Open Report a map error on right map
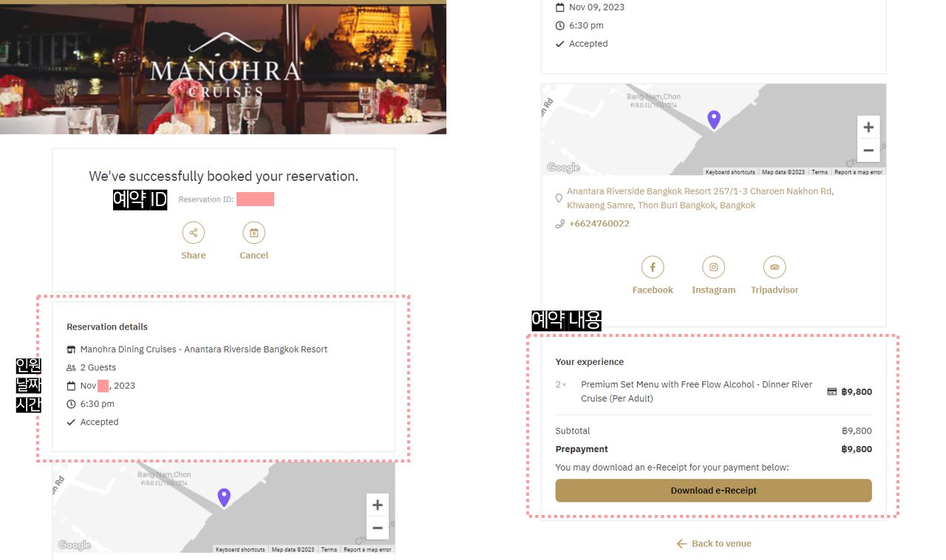This screenshot has height=560, width=946. (x=858, y=172)
